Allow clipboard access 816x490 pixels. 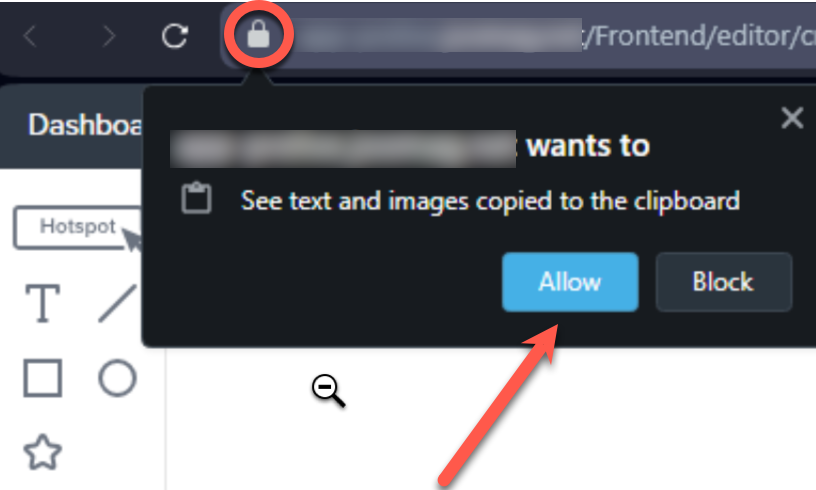[x=570, y=282]
